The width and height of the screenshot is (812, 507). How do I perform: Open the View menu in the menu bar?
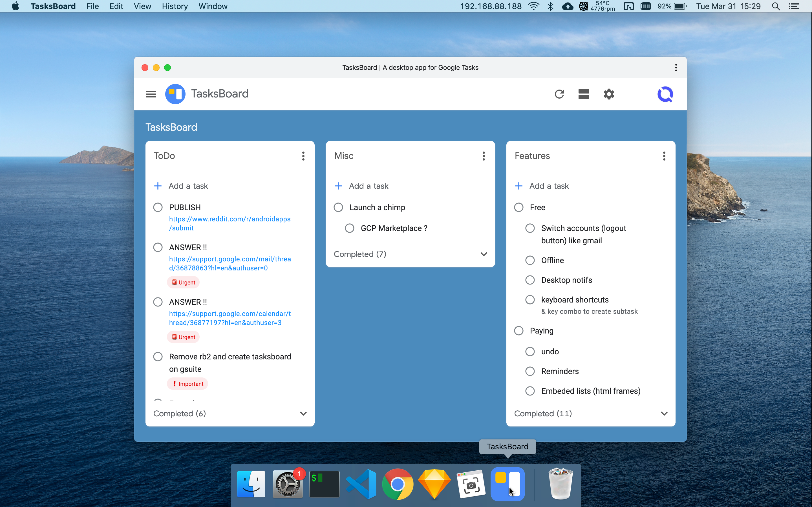click(142, 6)
